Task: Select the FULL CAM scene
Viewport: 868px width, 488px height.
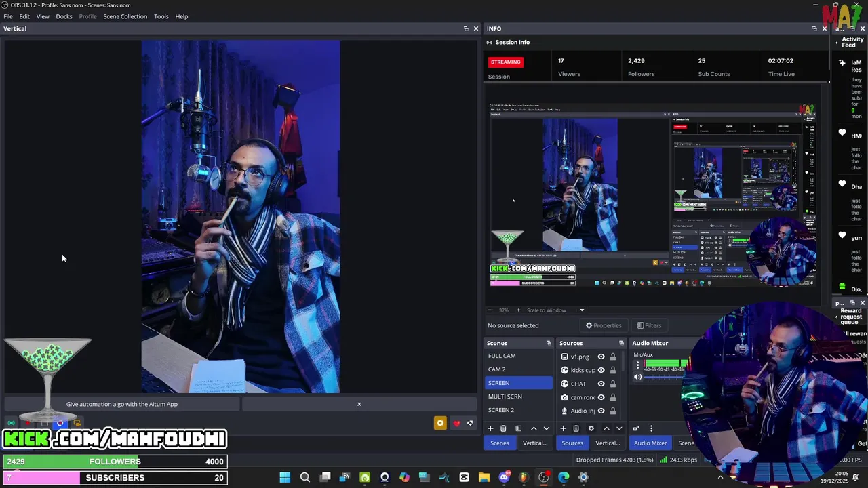Action: click(x=519, y=356)
